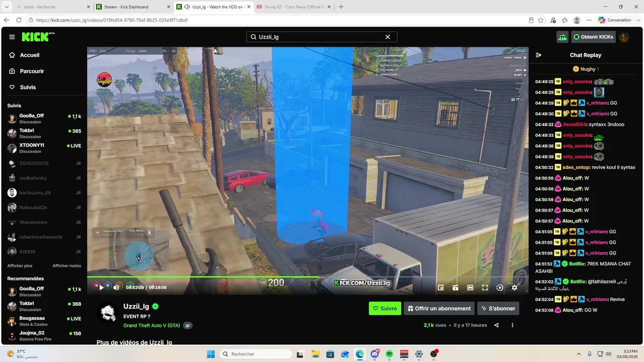The width and height of the screenshot is (644, 362).
Task: Collapse followed list with Afficher moins
Action: (67, 266)
